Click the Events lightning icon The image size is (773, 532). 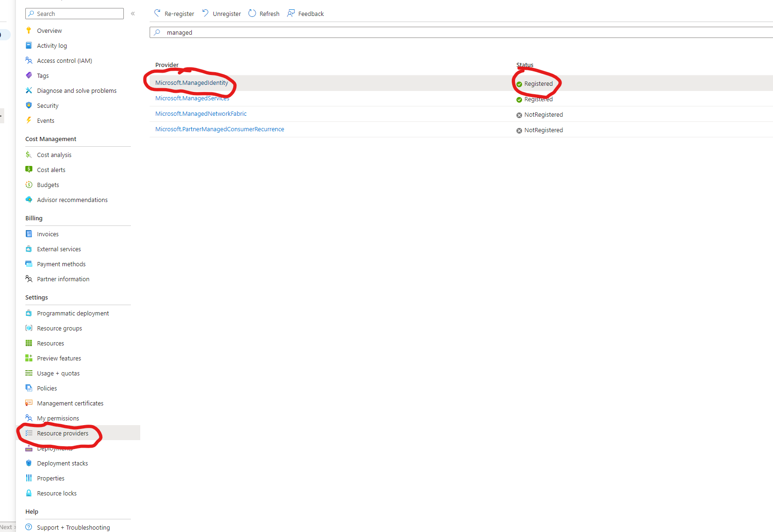click(x=29, y=120)
